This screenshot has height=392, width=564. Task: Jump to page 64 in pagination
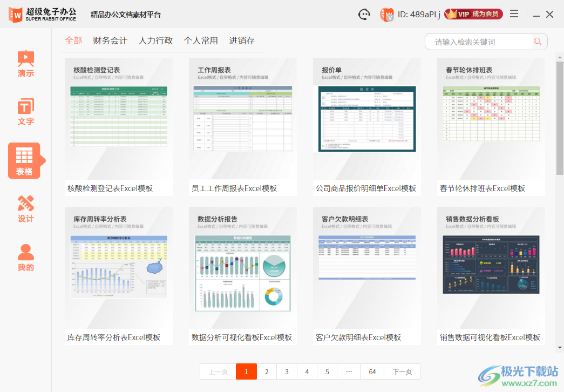click(372, 371)
